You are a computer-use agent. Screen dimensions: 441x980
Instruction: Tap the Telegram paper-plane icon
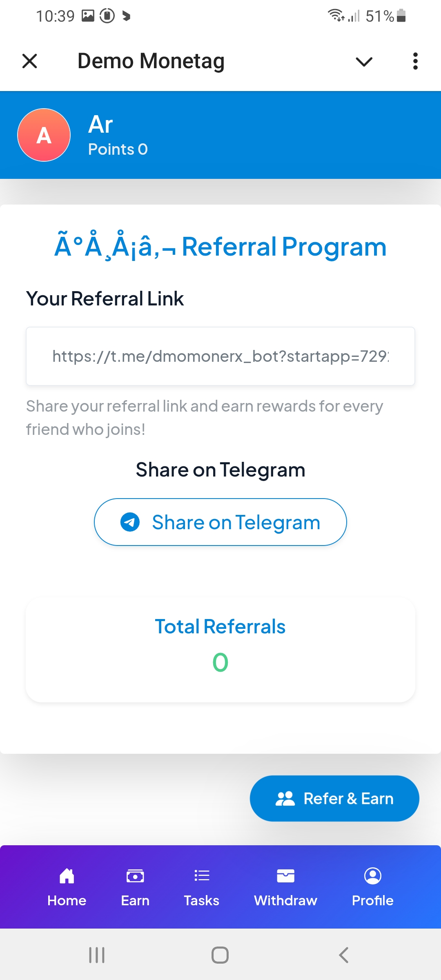click(x=130, y=522)
